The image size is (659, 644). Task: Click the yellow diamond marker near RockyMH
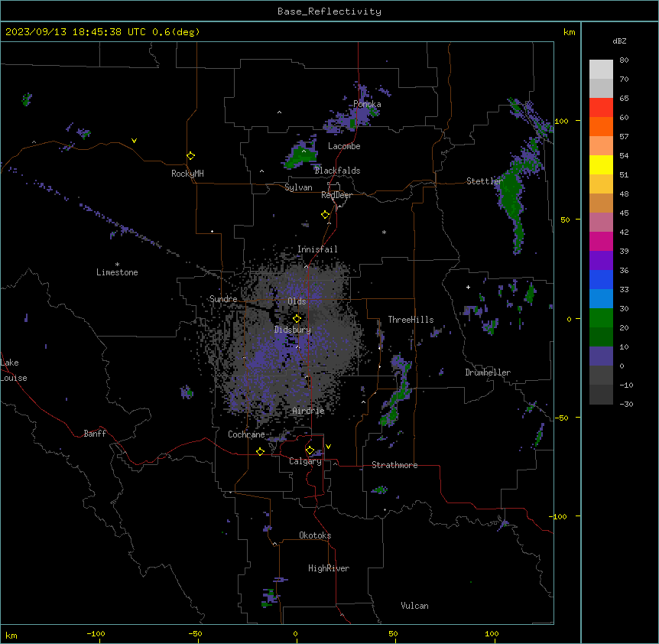(190, 156)
